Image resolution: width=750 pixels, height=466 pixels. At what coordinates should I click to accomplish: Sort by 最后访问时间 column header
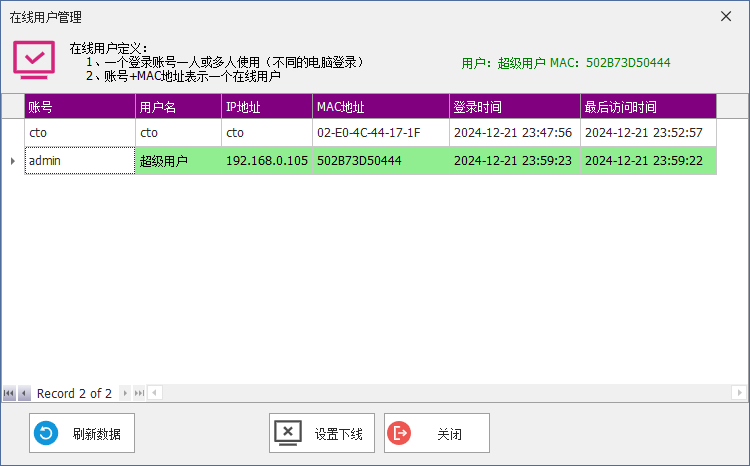[x=648, y=106]
